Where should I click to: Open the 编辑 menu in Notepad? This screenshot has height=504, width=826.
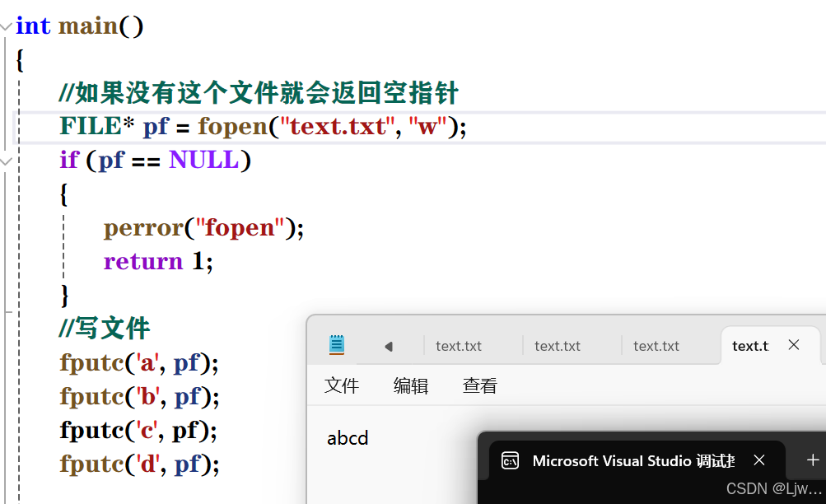[411, 385]
